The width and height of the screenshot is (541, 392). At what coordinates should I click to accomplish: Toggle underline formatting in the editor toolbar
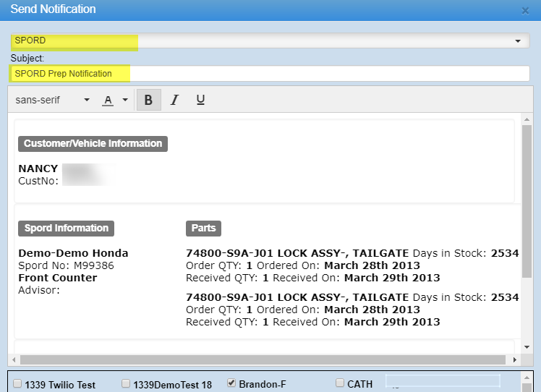200,100
